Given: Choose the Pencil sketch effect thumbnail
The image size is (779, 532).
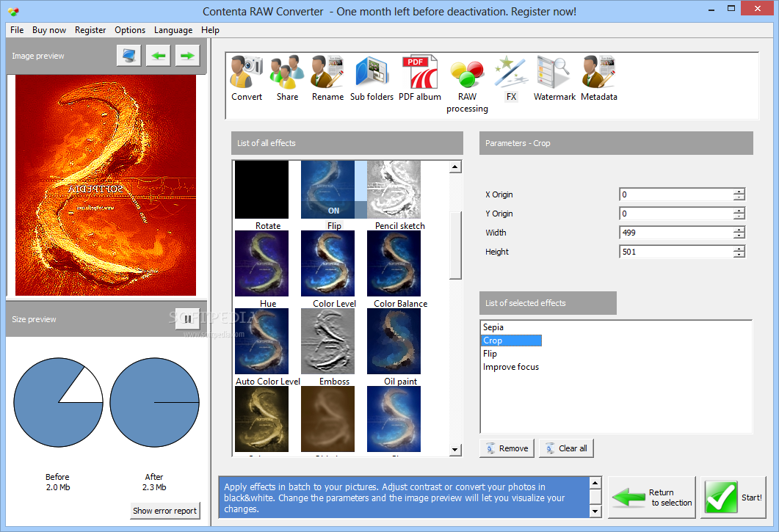Looking at the screenshot, I should [394, 190].
